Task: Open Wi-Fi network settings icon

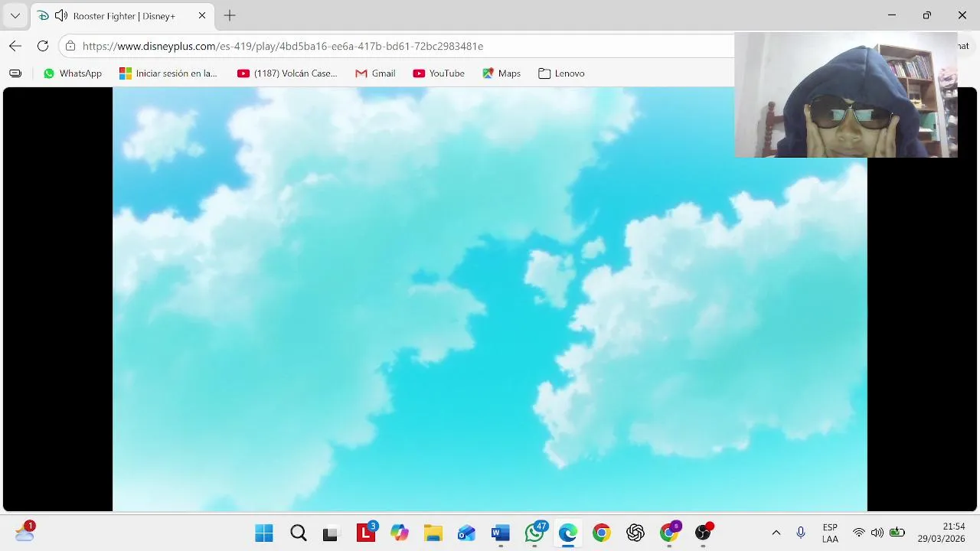Action: pos(859,533)
